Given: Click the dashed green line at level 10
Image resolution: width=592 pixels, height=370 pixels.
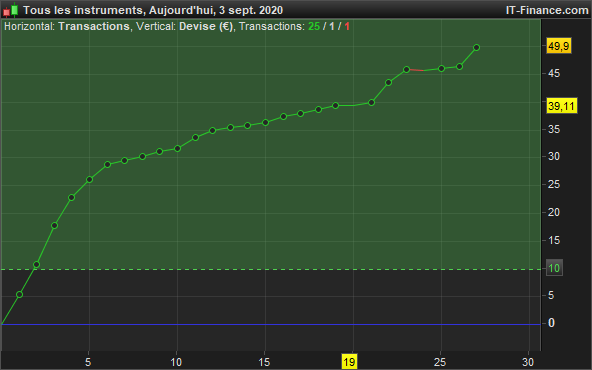Looking at the screenshot, I should 271,270.
